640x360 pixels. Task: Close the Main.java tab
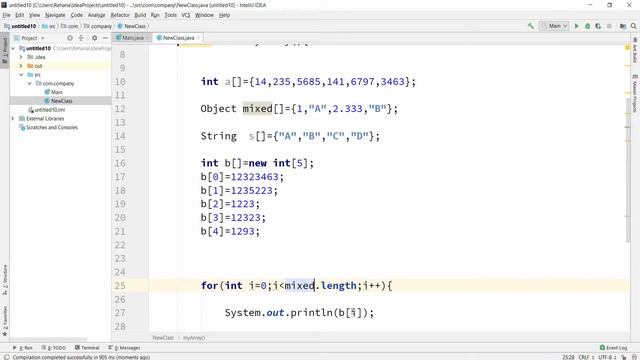147,38
